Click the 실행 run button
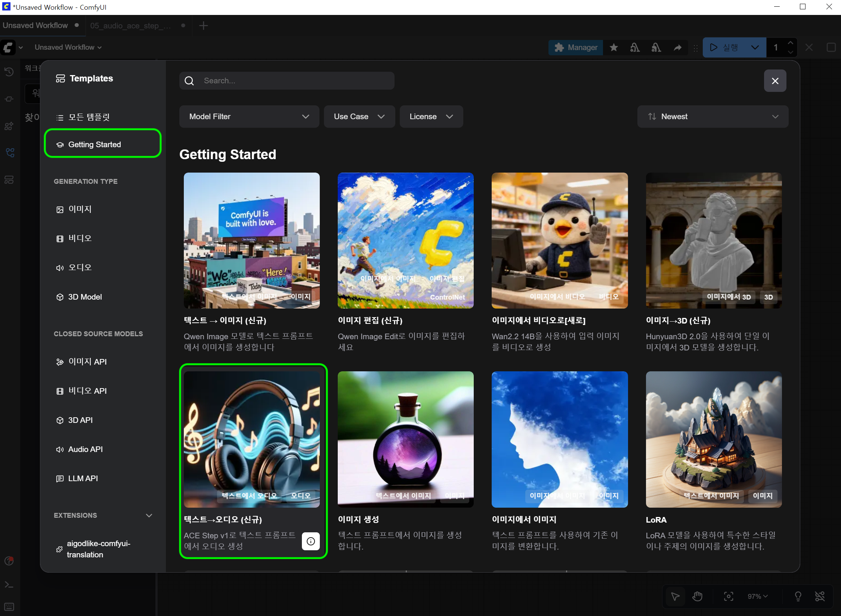 point(725,47)
